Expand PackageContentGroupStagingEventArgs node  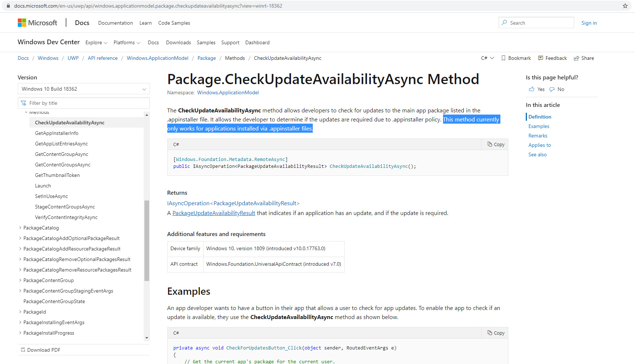point(20,291)
